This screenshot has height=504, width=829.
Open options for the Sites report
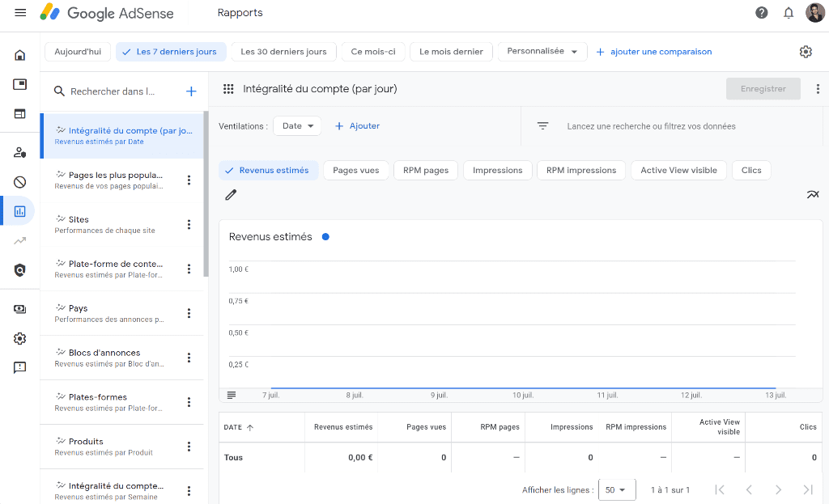tap(189, 225)
